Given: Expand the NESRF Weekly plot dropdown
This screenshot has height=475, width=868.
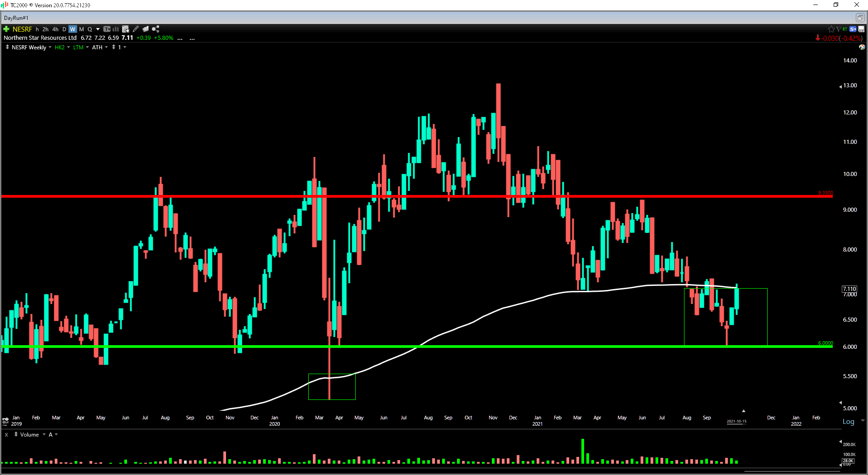Looking at the screenshot, I should 50,47.
